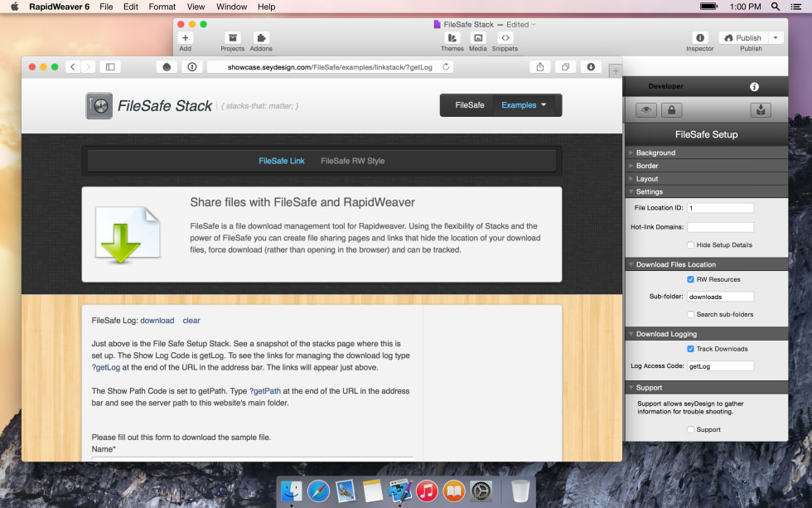
Task: Click the padlock icon in Developer panel
Action: pyautogui.click(x=672, y=109)
